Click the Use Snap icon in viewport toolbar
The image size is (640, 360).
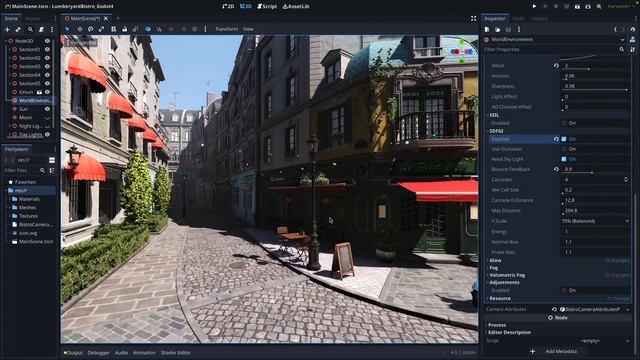point(159,29)
